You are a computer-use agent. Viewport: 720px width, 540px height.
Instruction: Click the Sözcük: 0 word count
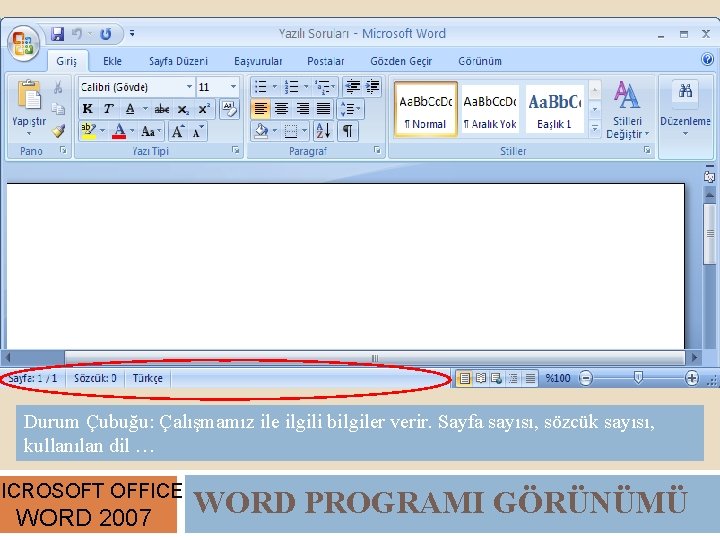[96, 378]
